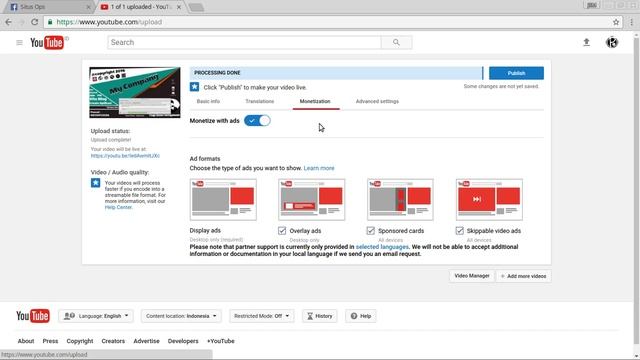Screen dimensions: 640x360
Task: Open the Advertise footer link
Action: [146, 341]
